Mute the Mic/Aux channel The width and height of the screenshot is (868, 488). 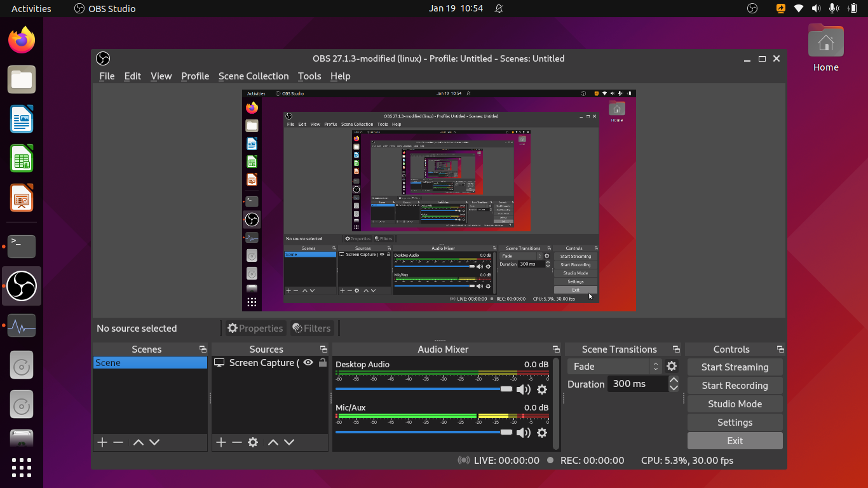pyautogui.click(x=523, y=433)
